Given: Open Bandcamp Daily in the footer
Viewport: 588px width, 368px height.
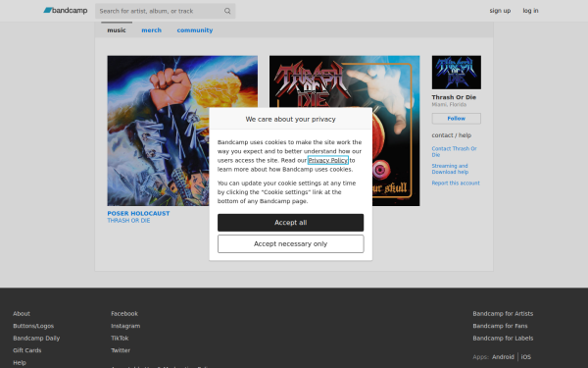Looking at the screenshot, I should tap(36, 338).
